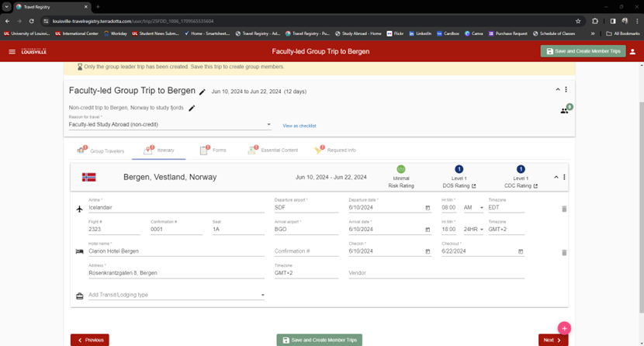Collapse the trip header panel

click(558, 89)
